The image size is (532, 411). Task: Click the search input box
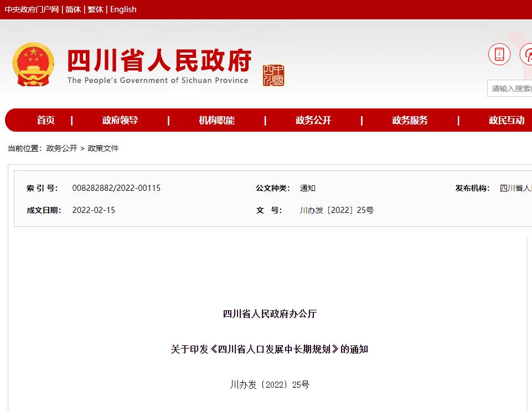point(510,89)
